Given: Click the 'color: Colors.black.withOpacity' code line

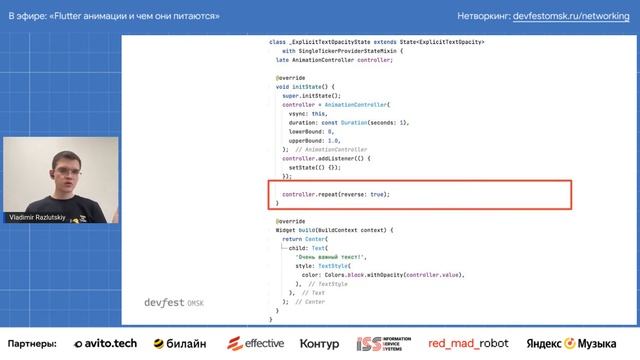Looking at the screenshot, I should click(x=383, y=275).
